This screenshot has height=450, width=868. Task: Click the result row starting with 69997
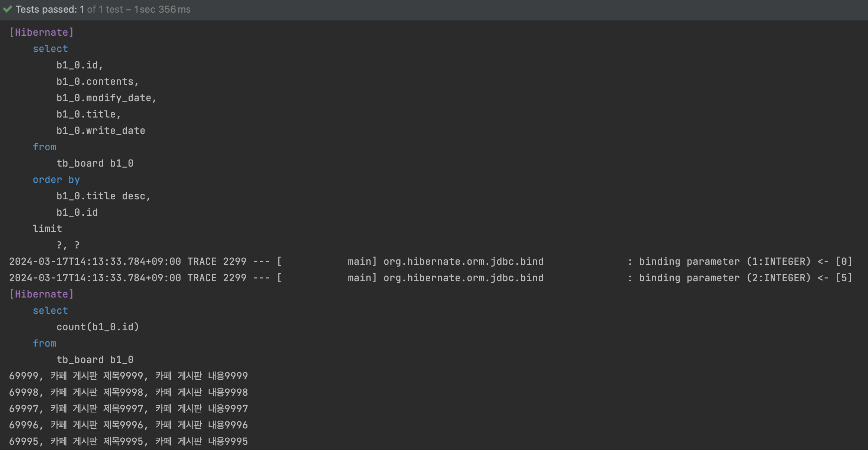(x=129, y=409)
